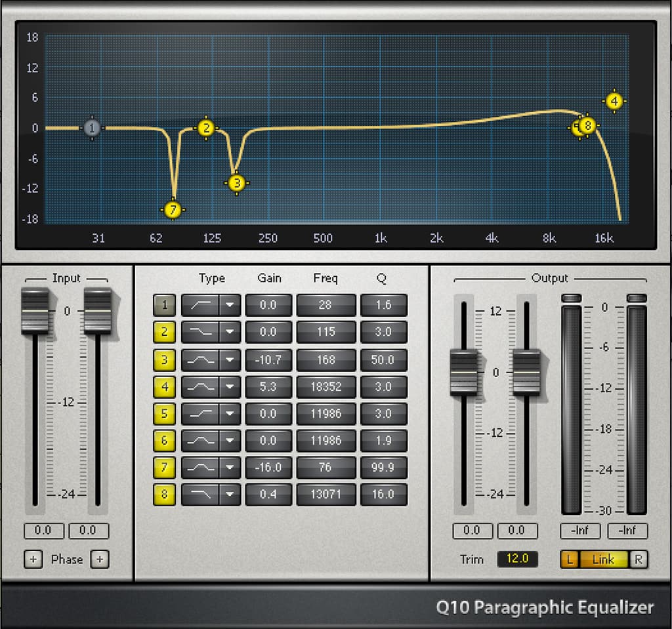Click left output level value box
The image size is (672, 629).
pos(472,531)
